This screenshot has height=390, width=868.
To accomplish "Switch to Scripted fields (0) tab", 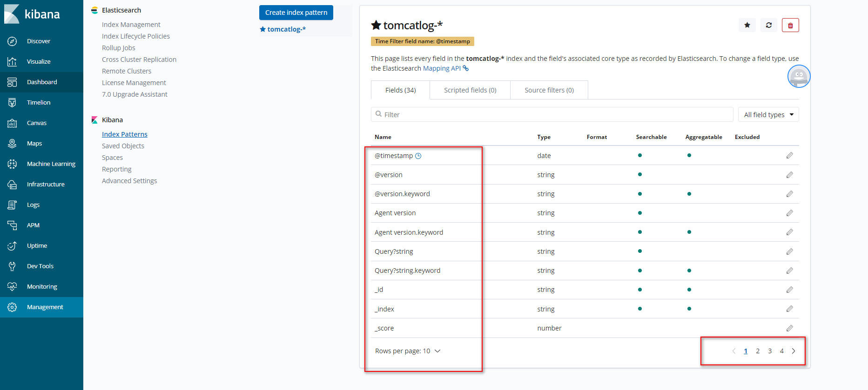I will click(x=470, y=90).
